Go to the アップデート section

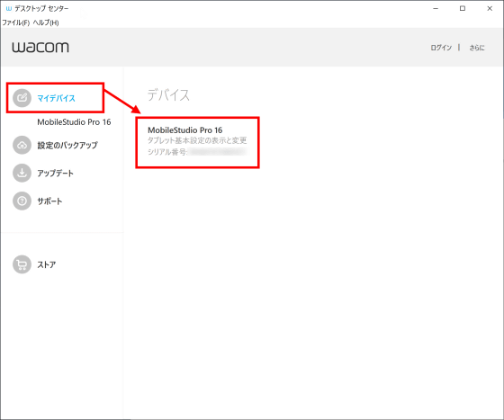[x=55, y=173]
